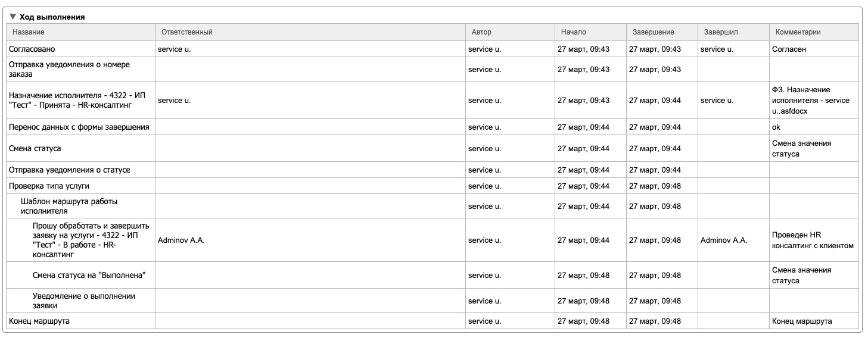
Task: Click the Комментарии column header
Action: coord(798,32)
